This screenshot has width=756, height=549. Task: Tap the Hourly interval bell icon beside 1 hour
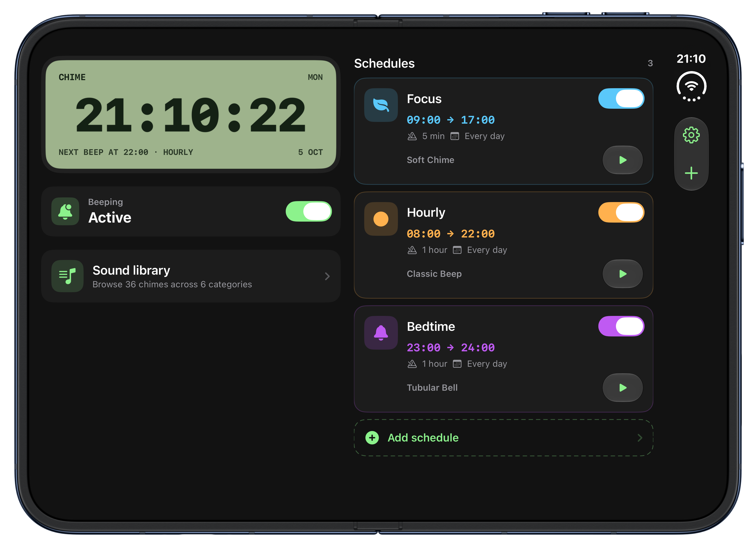[412, 250]
